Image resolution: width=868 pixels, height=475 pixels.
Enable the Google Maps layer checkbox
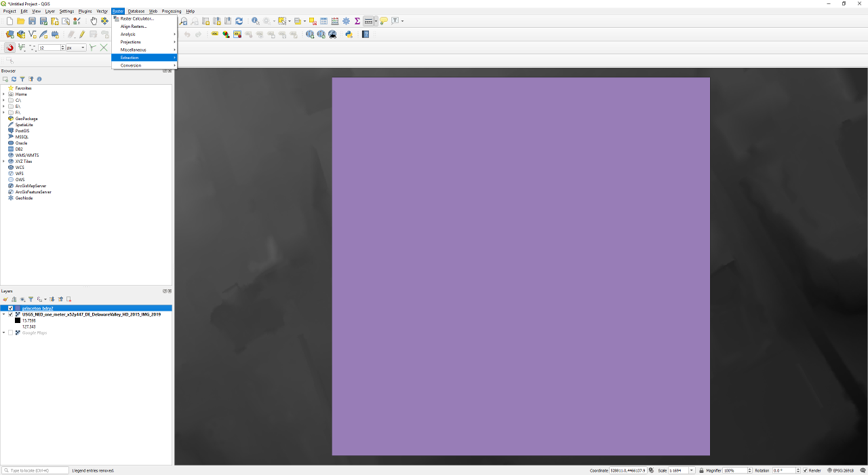tap(10, 332)
